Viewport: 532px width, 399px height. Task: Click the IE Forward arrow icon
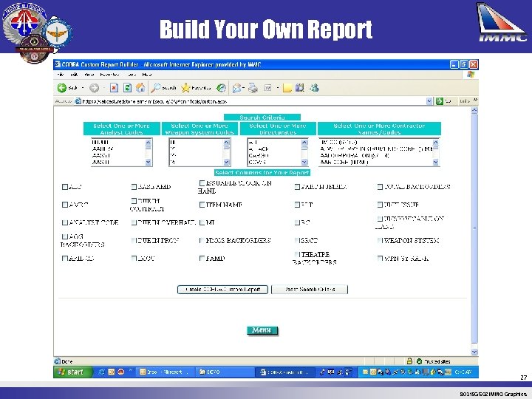pyautogui.click(x=94, y=88)
